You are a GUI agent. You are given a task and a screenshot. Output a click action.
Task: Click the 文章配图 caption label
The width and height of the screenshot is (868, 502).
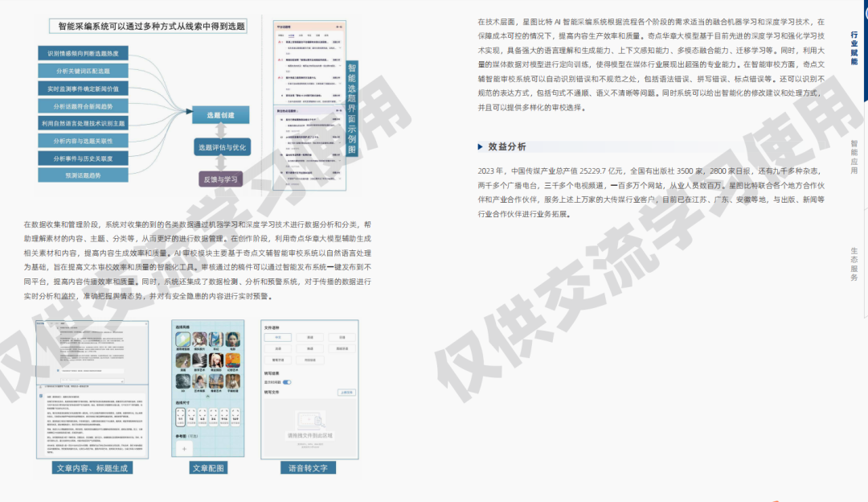tap(208, 468)
